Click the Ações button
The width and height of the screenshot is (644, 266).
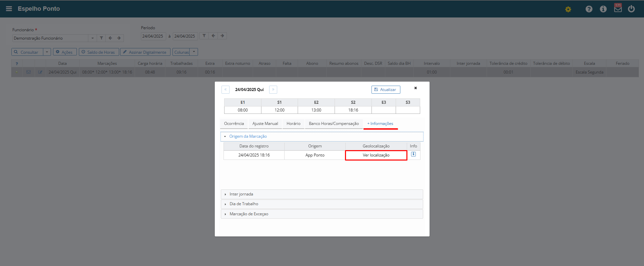tap(65, 52)
